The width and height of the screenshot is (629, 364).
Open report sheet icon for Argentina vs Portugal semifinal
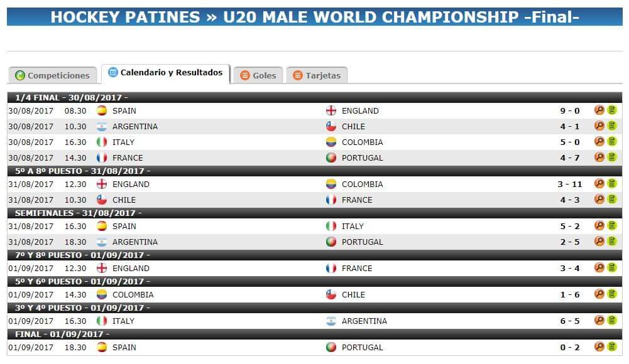tap(612, 241)
